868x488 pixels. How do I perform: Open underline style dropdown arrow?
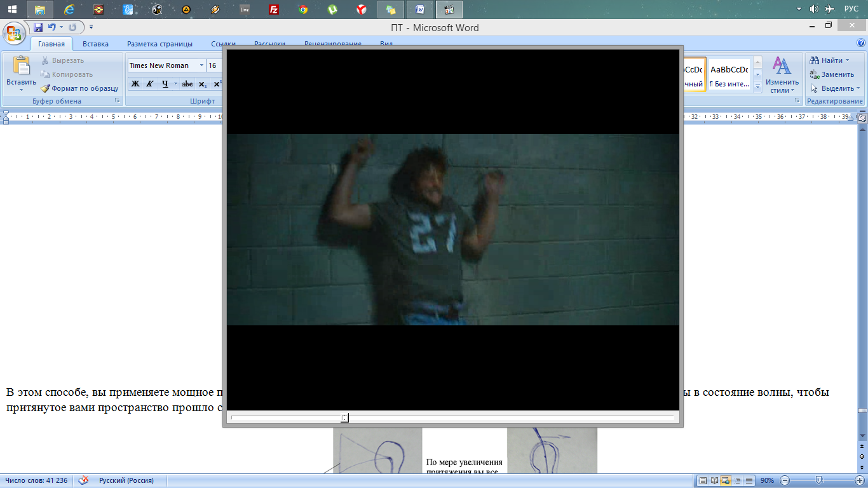tap(176, 84)
